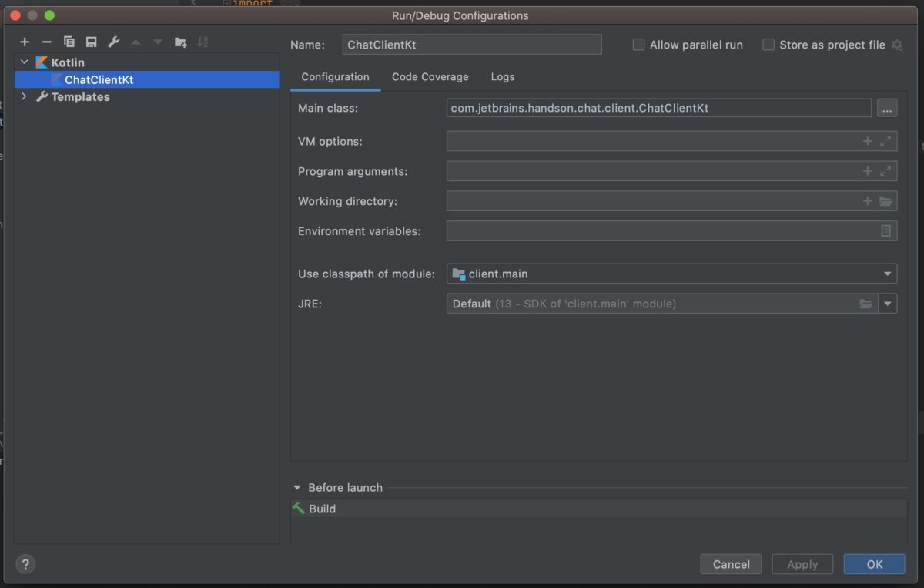Image resolution: width=924 pixels, height=588 pixels.
Task: Move the configuration up with the up arrow
Action: (x=136, y=42)
